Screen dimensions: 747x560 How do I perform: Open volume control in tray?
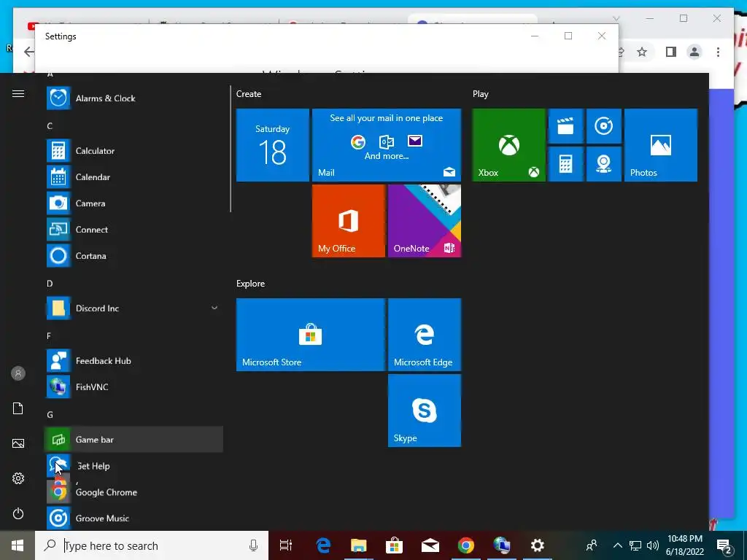(653, 545)
